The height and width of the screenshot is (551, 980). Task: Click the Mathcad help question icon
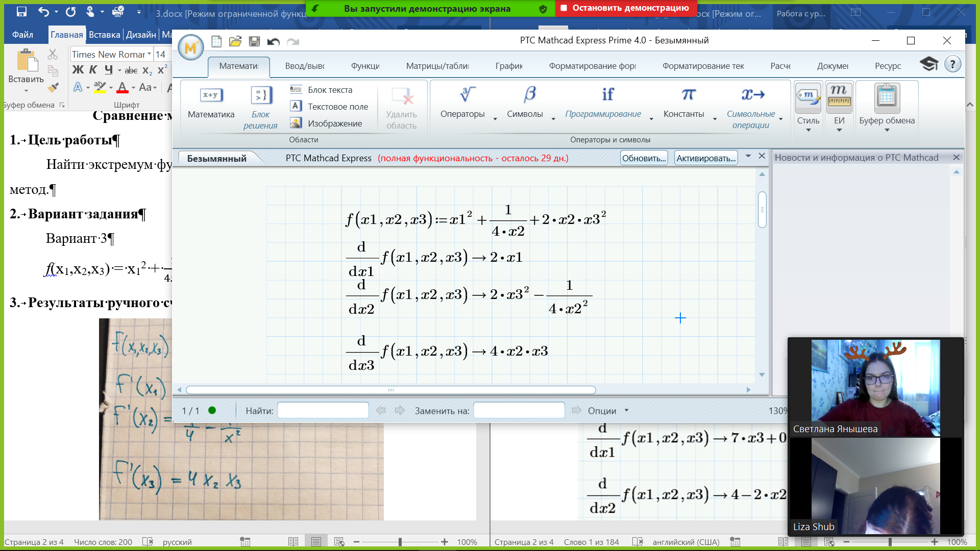pyautogui.click(x=952, y=64)
